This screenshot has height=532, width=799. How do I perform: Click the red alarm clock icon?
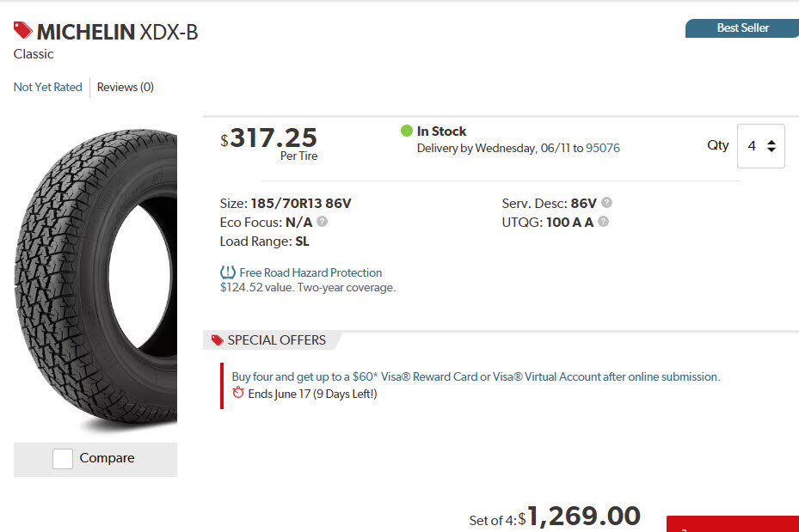(238, 394)
